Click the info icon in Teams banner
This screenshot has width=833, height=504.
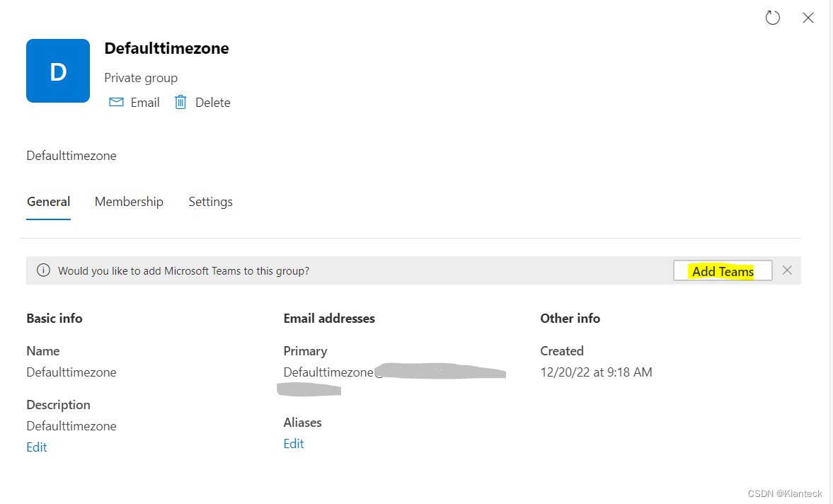click(44, 270)
